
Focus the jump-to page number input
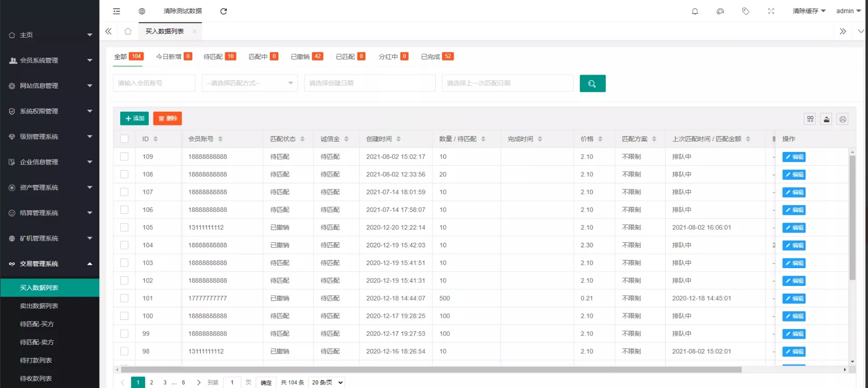pyautogui.click(x=232, y=382)
